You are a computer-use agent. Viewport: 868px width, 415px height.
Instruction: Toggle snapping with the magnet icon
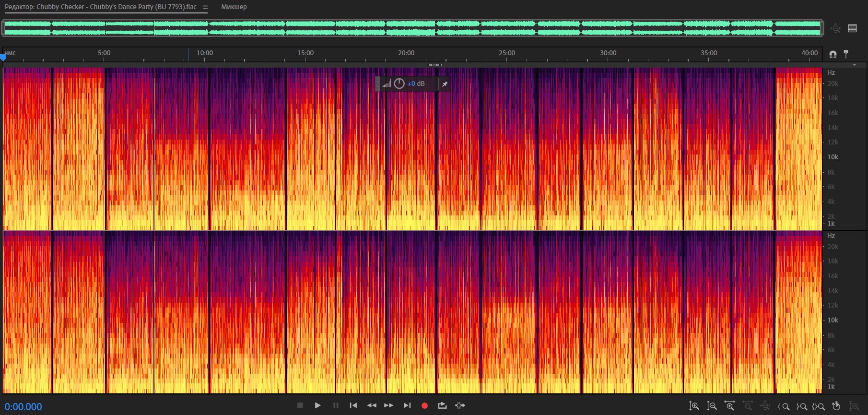pyautogui.click(x=833, y=54)
